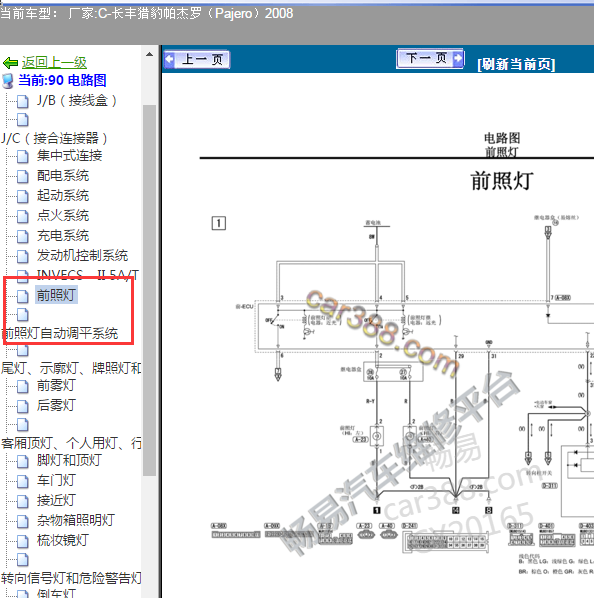Click the page icon beside 点火系统
Viewport: 594px width, 598px height.
point(22,216)
